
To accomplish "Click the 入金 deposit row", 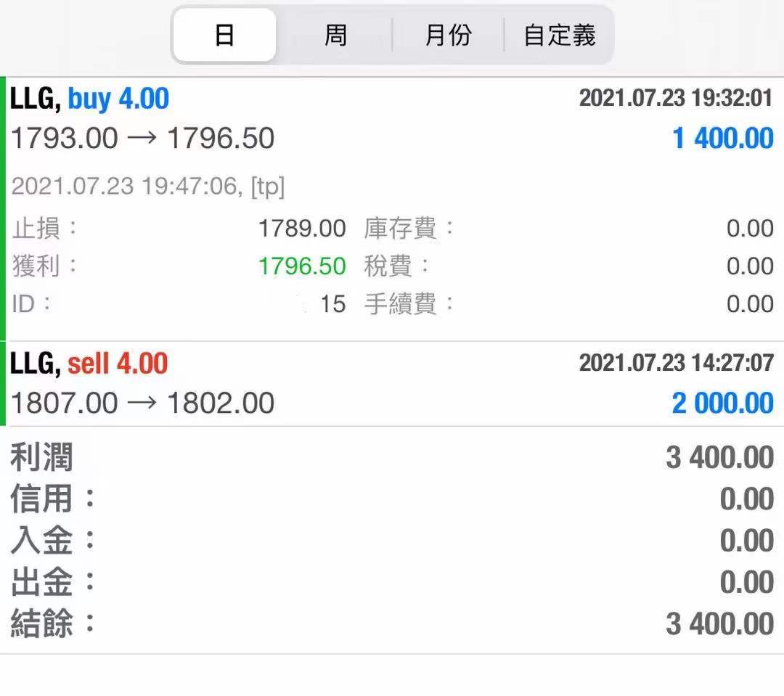I will point(392,540).
